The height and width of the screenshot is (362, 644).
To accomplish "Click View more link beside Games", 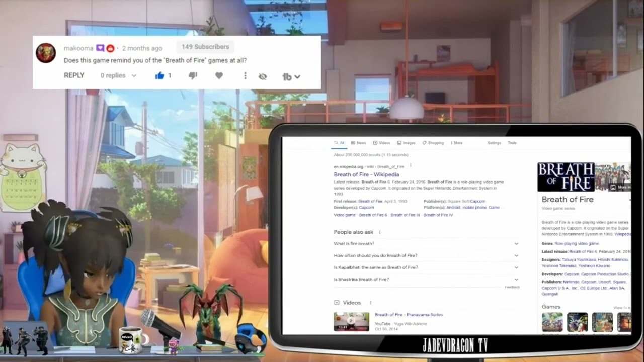I will pyautogui.click(x=622, y=308).
